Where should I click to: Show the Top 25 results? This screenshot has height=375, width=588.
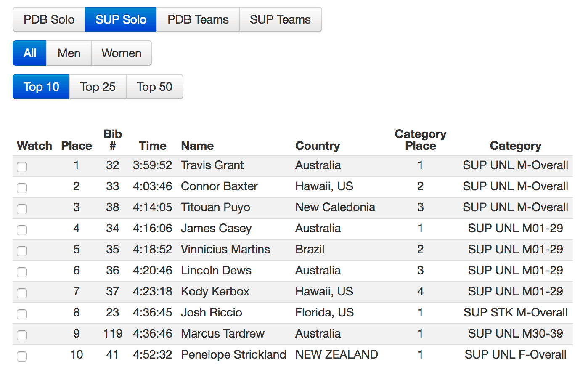(x=98, y=87)
